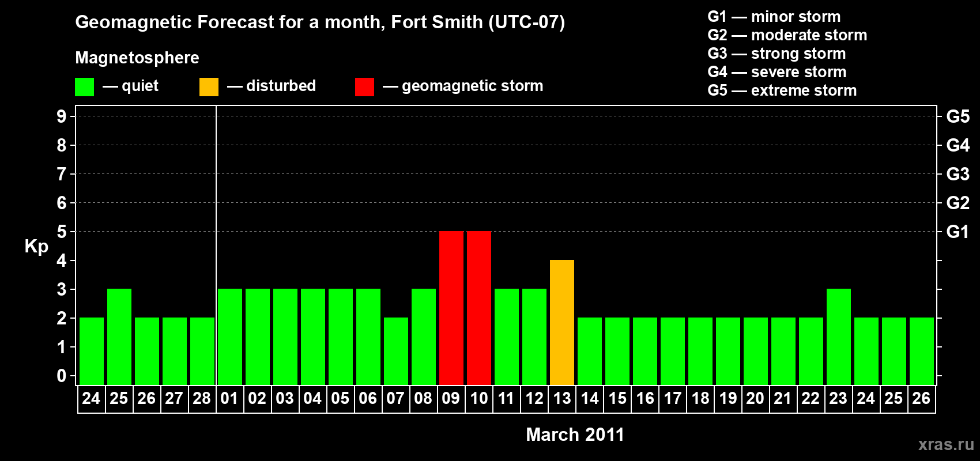Click the green quiet legend swatch
The height and width of the screenshot is (461, 980).
coord(84,87)
